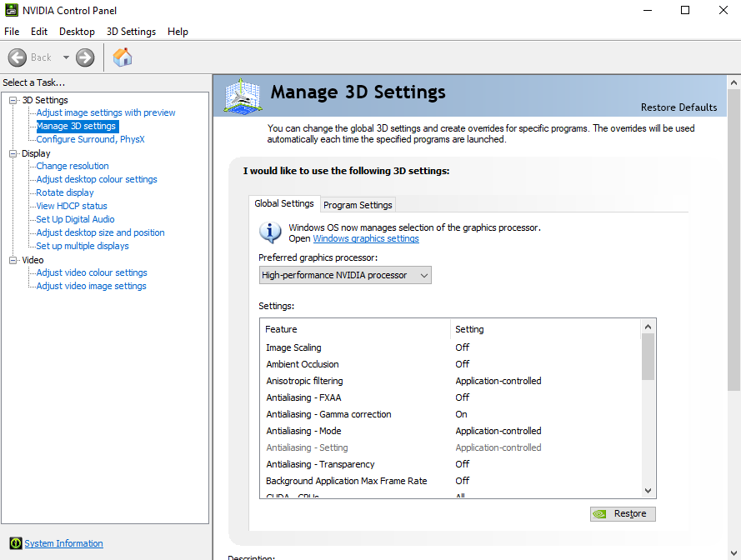Click the Home icon in toolbar
741x560 pixels.
[x=123, y=57]
